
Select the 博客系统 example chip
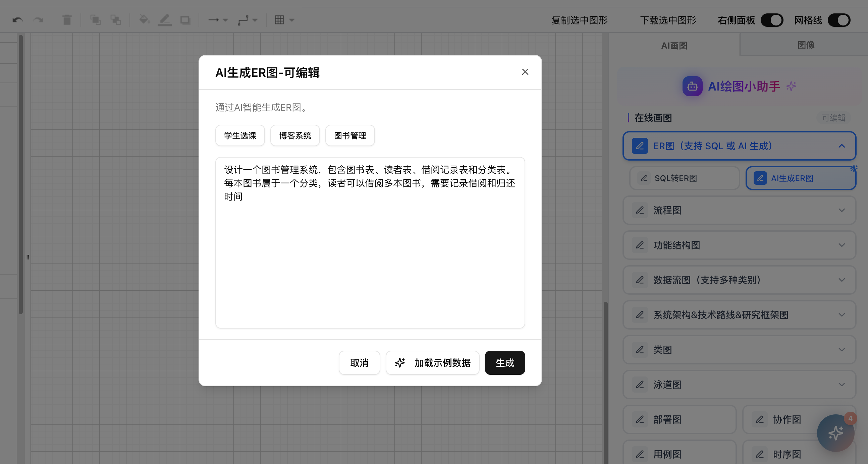coord(295,136)
